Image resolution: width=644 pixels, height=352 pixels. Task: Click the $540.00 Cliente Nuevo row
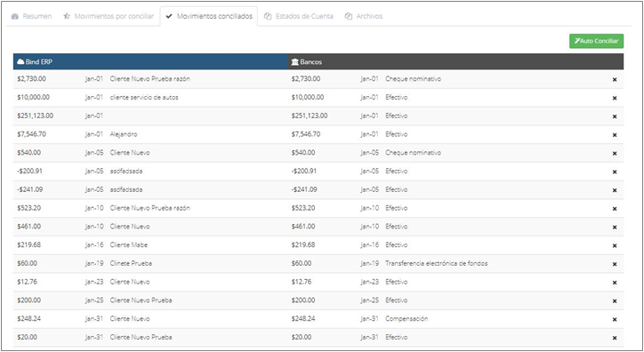(x=318, y=153)
